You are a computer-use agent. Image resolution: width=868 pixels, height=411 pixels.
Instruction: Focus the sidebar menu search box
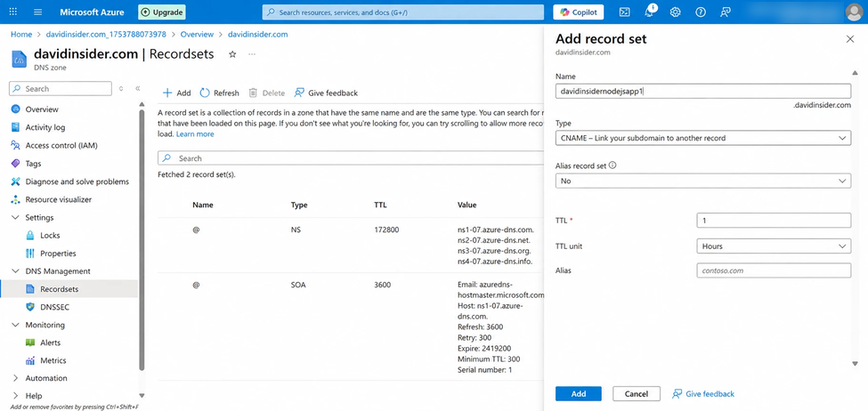(x=61, y=88)
